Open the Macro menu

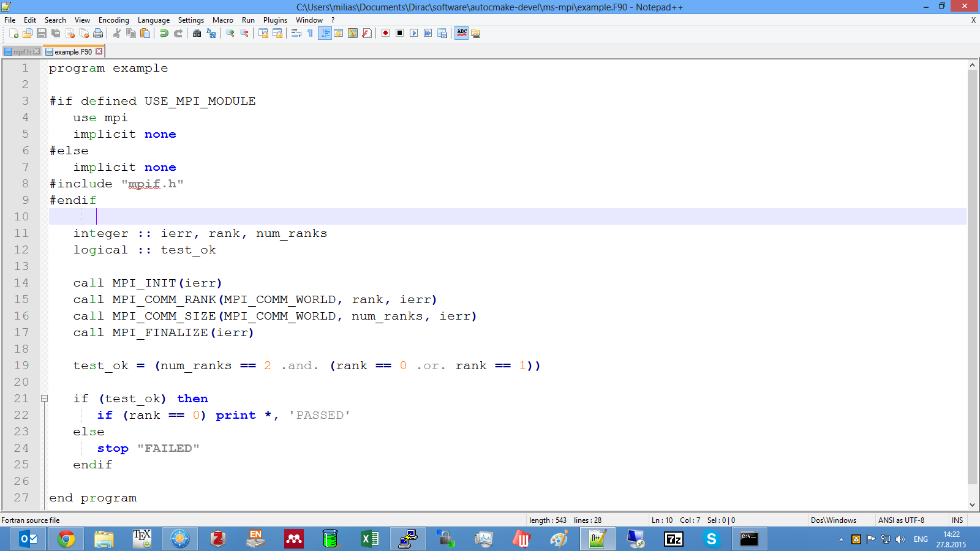click(x=223, y=20)
